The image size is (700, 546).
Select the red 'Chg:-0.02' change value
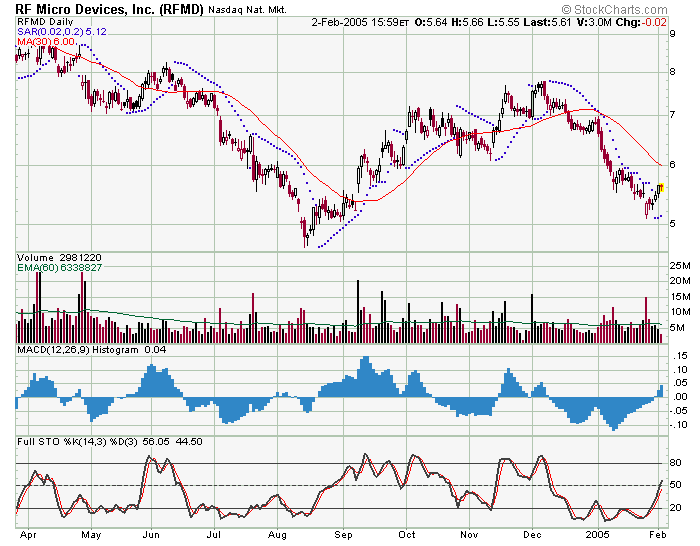(641, 22)
